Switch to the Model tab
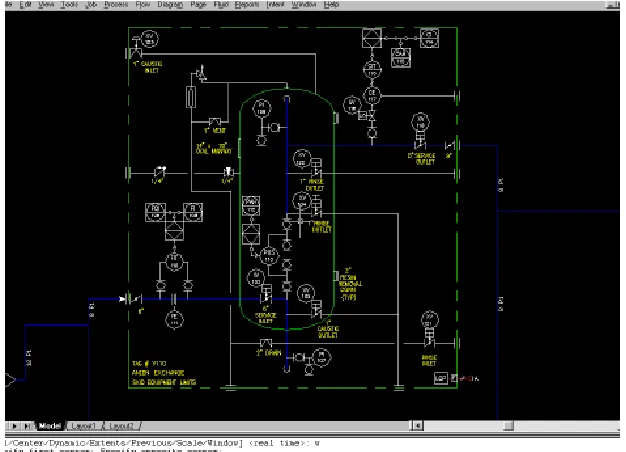This screenshot has width=626, height=452. pyautogui.click(x=50, y=426)
